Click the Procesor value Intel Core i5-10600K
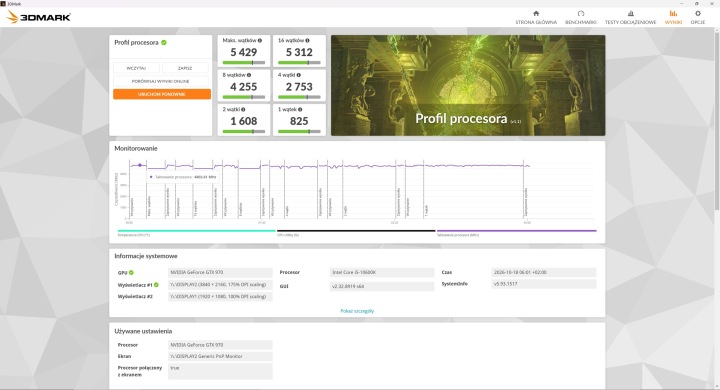Viewport: 720px width, 390px height. pyautogui.click(x=382, y=272)
